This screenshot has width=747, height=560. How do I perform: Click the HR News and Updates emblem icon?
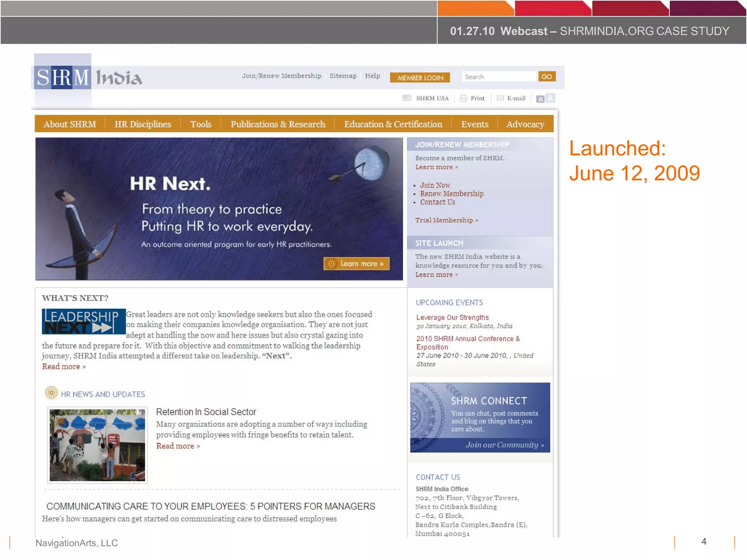pos(51,393)
